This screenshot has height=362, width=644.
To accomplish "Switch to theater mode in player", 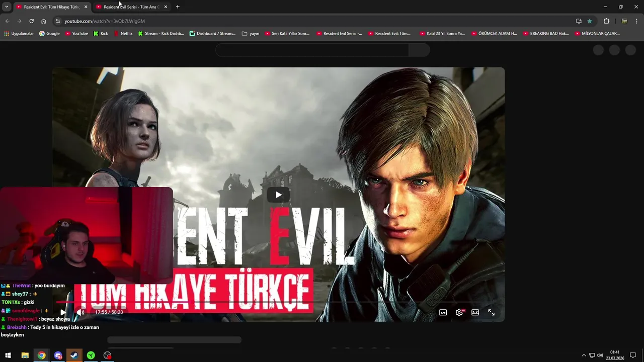I will (475, 312).
